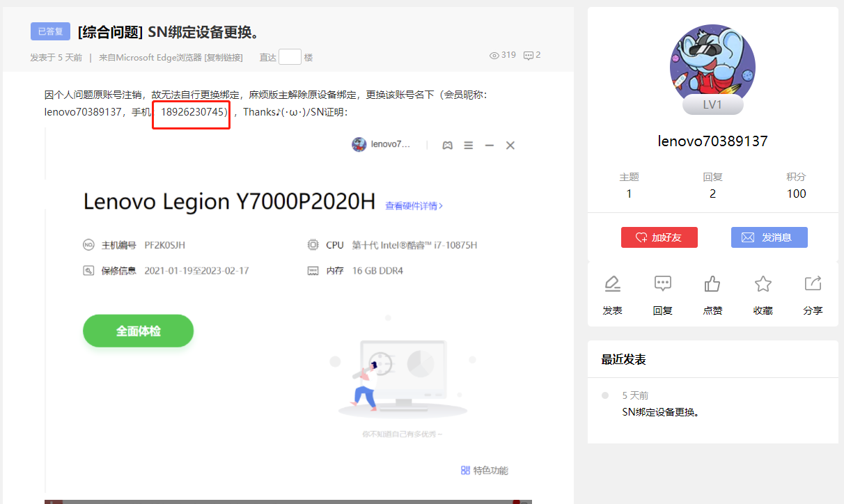Click the 16 GB DDR4 memory value
844x504 pixels.
coord(377,271)
